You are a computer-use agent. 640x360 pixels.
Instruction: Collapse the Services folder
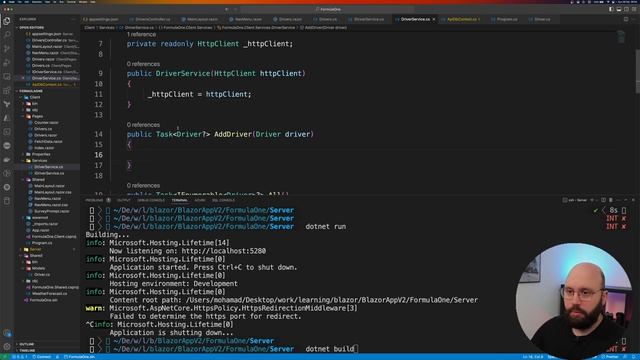pos(39,160)
